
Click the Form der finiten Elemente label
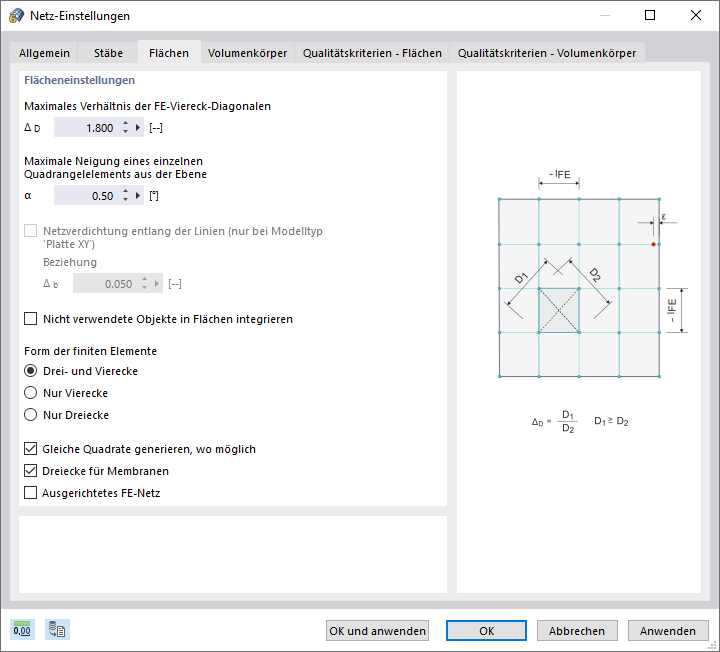[90, 351]
